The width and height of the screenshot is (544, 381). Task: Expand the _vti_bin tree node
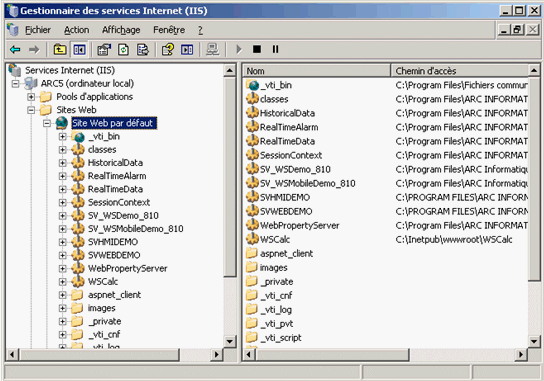[x=62, y=136]
